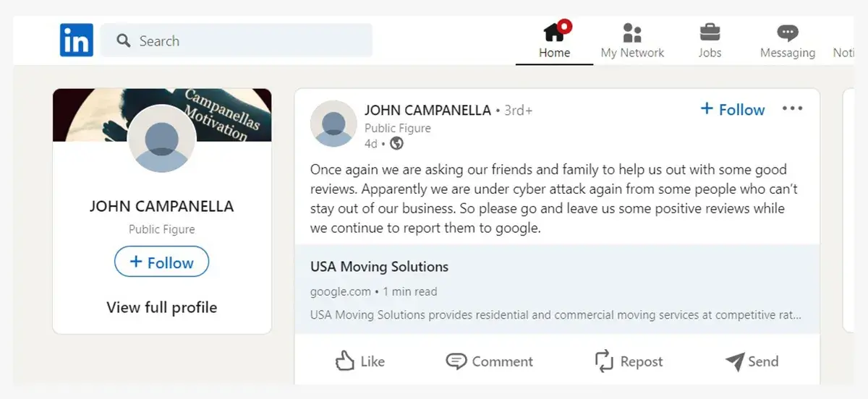Open the partially visible Notifications tab
Image resolution: width=868 pixels, height=399 pixels.
click(x=843, y=41)
